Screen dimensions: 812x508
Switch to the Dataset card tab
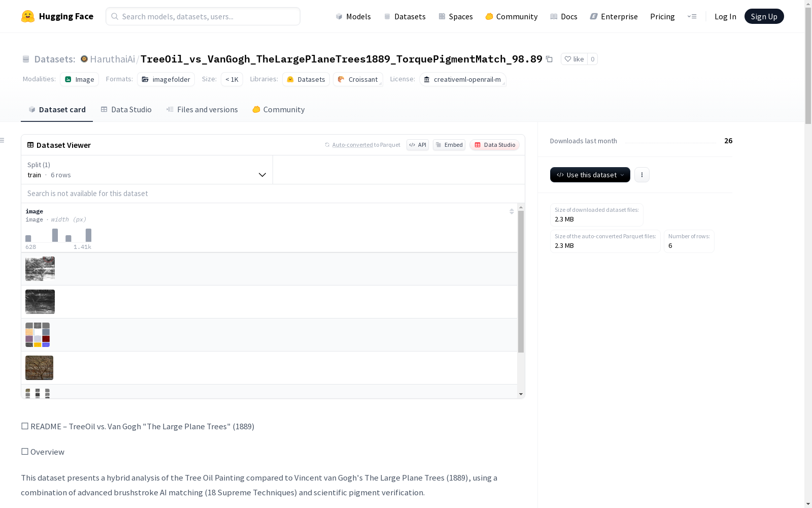click(57, 110)
